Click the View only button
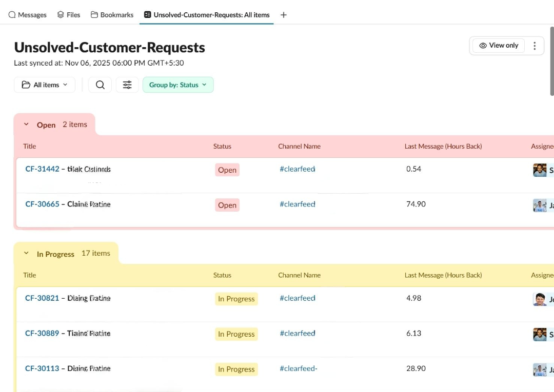Viewport: 554px width, 392px height. pyautogui.click(x=498, y=45)
